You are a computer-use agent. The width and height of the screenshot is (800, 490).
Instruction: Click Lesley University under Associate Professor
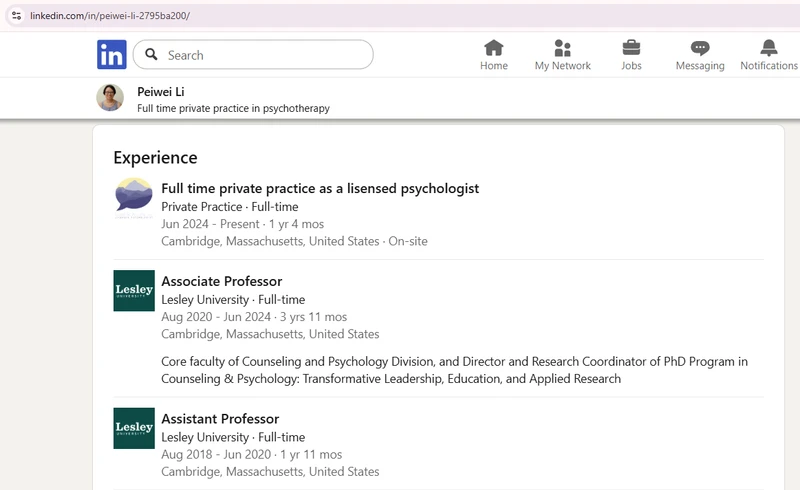pos(205,300)
